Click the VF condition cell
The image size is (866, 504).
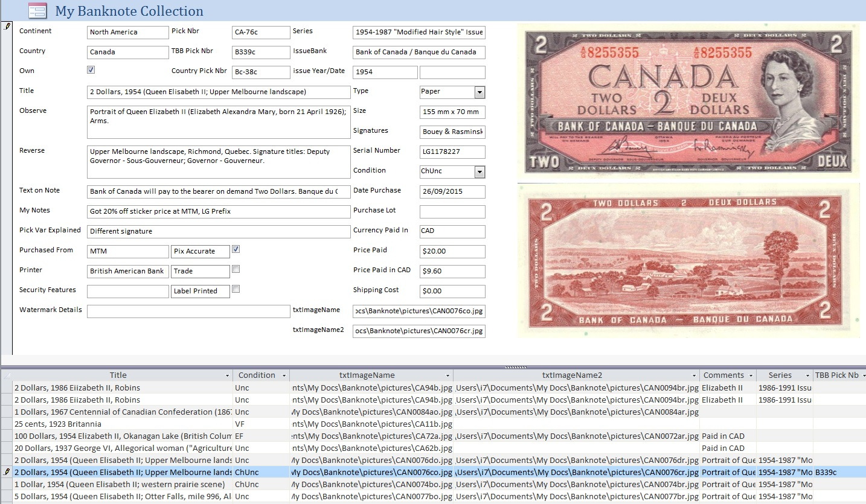tap(261, 424)
